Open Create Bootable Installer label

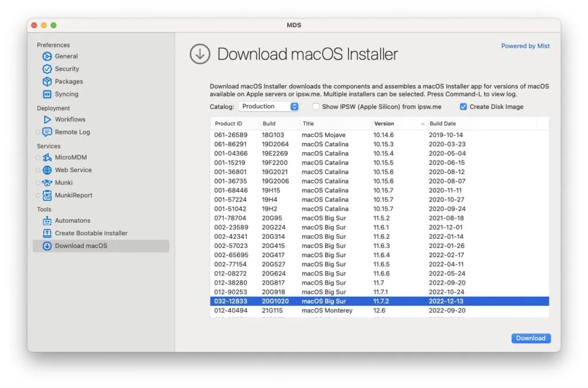coord(91,233)
